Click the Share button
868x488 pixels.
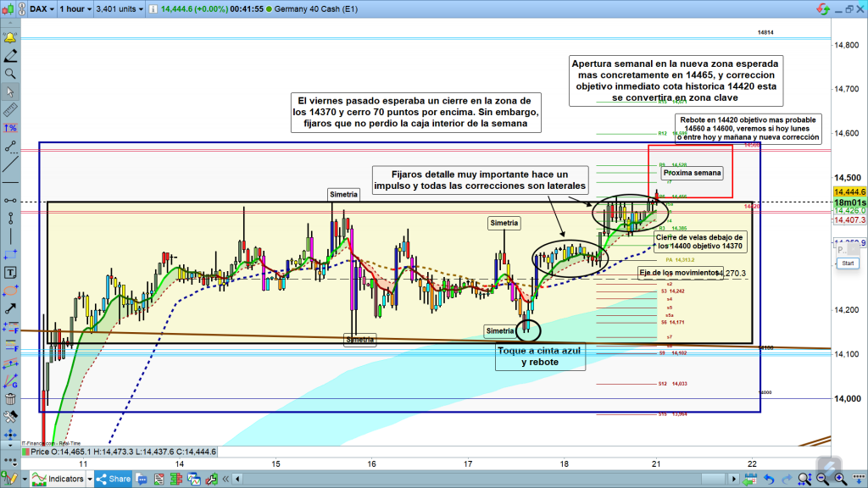point(113,479)
